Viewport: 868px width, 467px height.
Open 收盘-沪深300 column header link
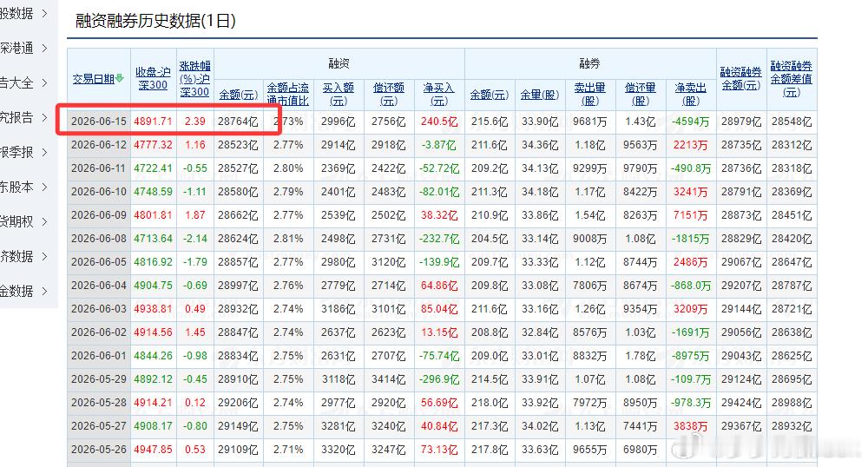pyautogui.click(x=153, y=79)
